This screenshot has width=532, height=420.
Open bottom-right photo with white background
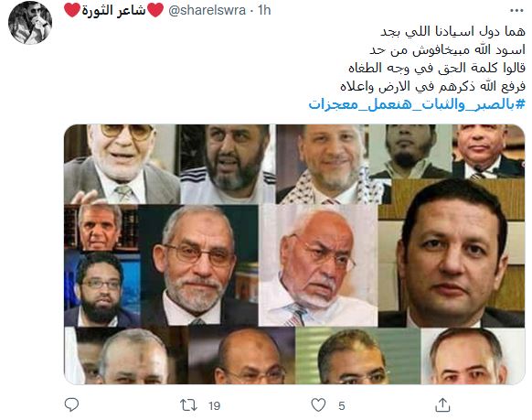tap(473, 356)
